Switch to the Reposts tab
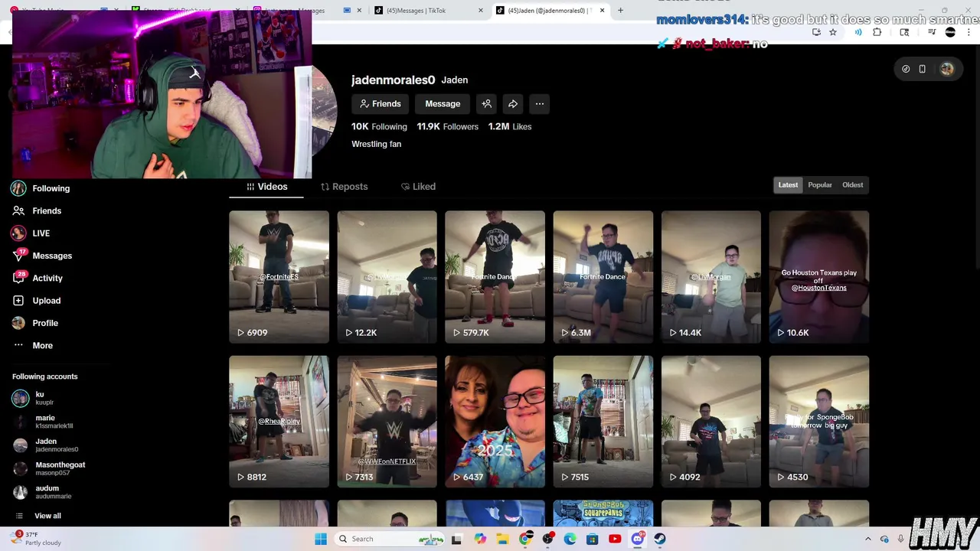 344,187
